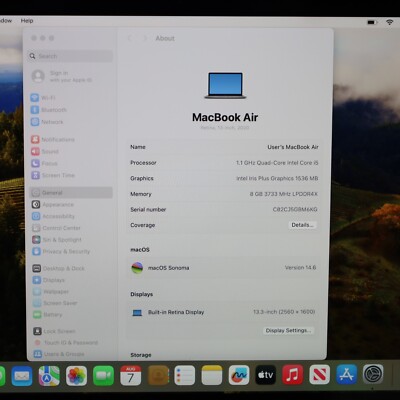Image resolution: width=400 pixels, height=400 pixels.
Task: Go back using the back arrow
Action: coord(130,38)
